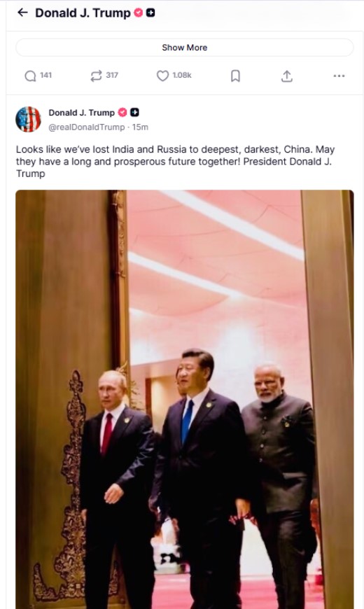The image size is (364, 609).
Task: Share the post using the upload icon
Action: pos(287,76)
